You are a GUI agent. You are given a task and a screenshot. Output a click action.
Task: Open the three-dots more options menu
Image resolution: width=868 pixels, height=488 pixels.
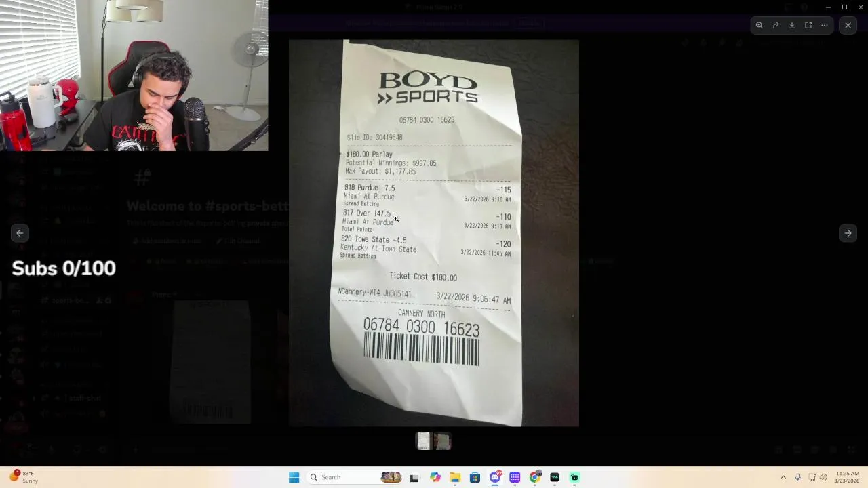click(825, 25)
